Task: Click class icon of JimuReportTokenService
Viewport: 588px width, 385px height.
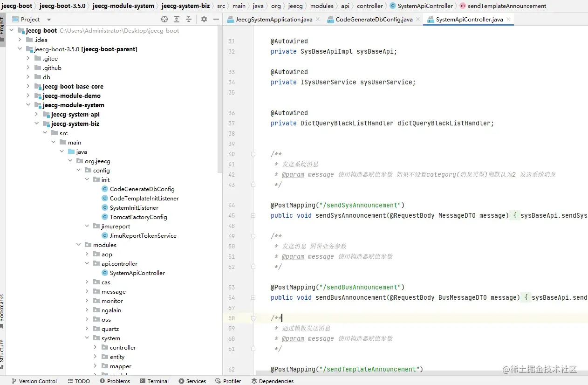Action: point(105,235)
